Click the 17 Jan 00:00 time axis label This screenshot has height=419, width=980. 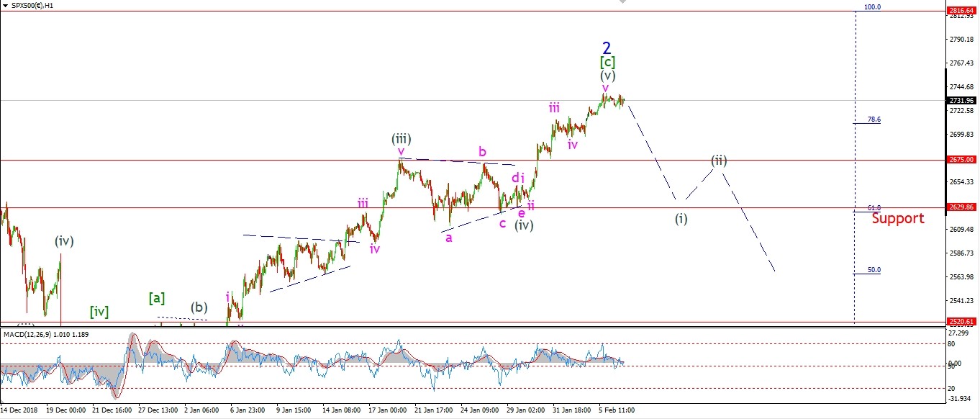(388, 410)
